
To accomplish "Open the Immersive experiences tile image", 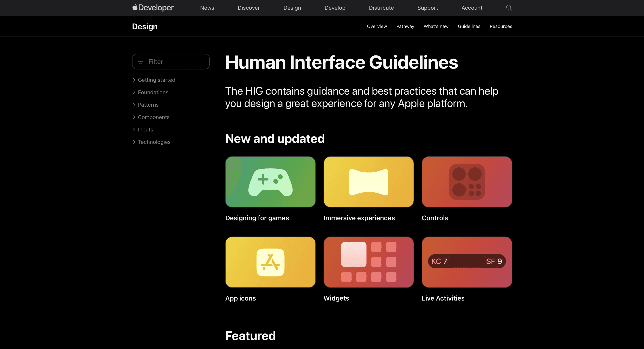I will [x=369, y=182].
